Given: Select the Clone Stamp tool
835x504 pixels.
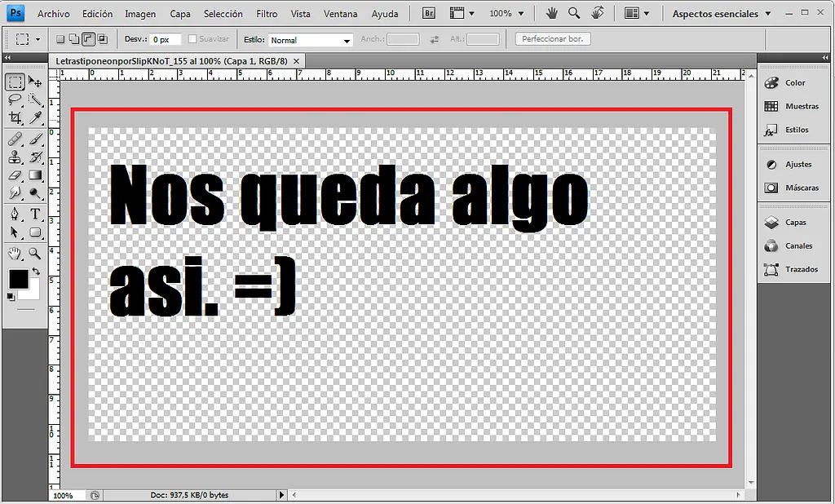Looking at the screenshot, I should [x=15, y=157].
